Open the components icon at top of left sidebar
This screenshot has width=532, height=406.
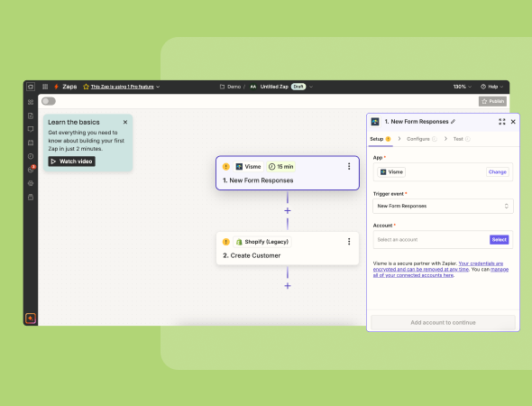(31, 102)
